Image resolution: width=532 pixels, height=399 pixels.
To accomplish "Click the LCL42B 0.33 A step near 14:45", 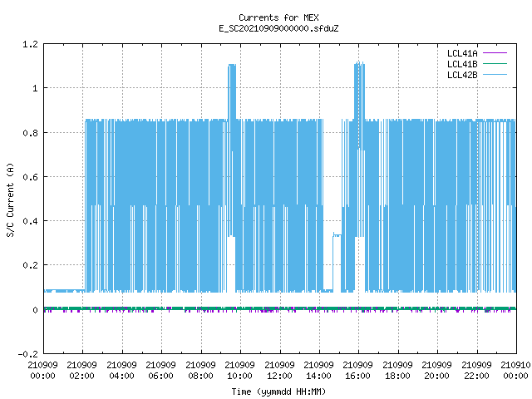I will 337,234.
